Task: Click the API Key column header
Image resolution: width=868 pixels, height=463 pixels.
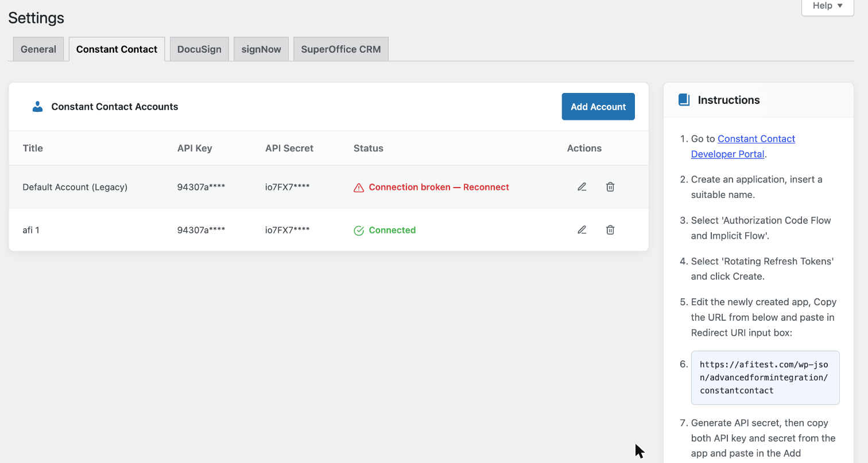Action: [195, 148]
